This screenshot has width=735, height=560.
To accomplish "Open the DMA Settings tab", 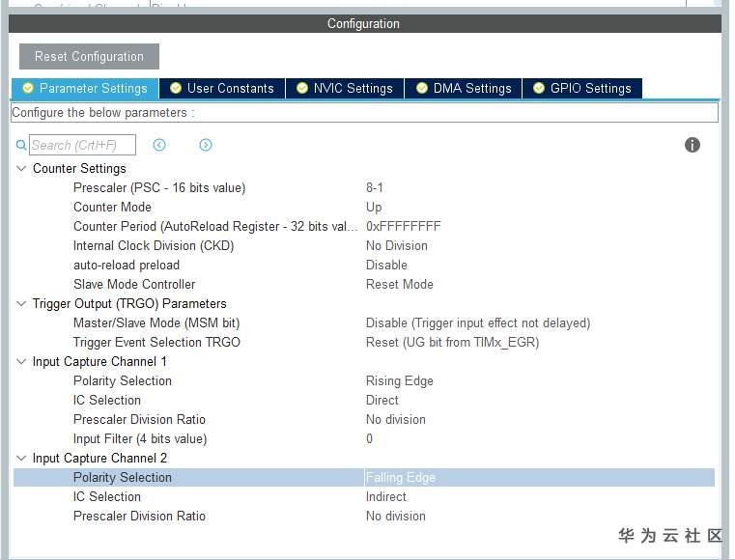I will click(x=464, y=88).
